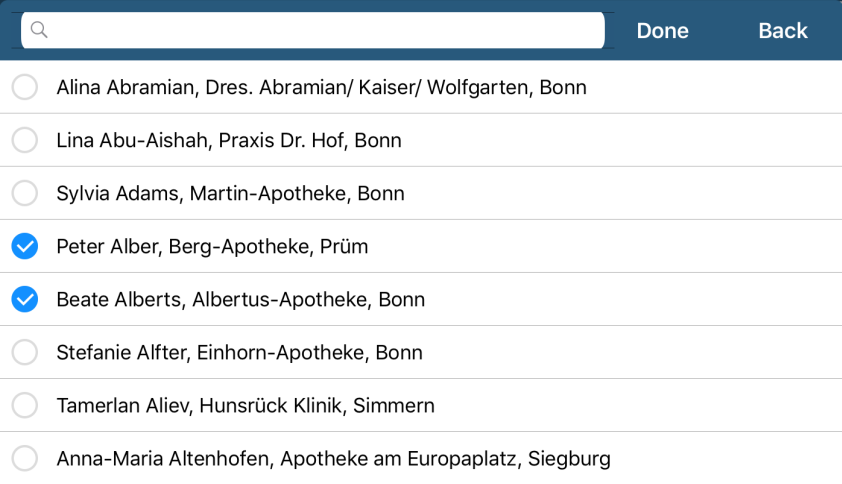Image resolution: width=842 pixels, height=484 pixels.
Task: Enable the Sylvia Adams selection circle
Action: (x=24, y=194)
